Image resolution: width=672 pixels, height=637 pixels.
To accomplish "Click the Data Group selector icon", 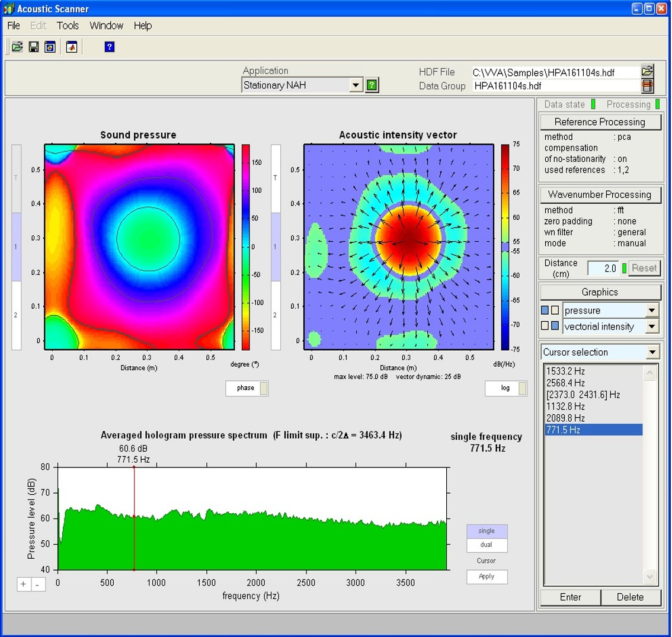I will click(647, 86).
